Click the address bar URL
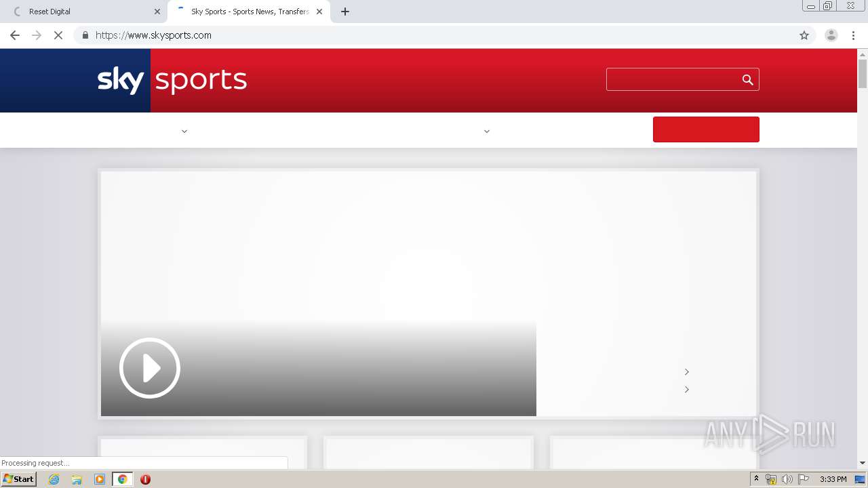This screenshot has width=868, height=488. tap(153, 35)
